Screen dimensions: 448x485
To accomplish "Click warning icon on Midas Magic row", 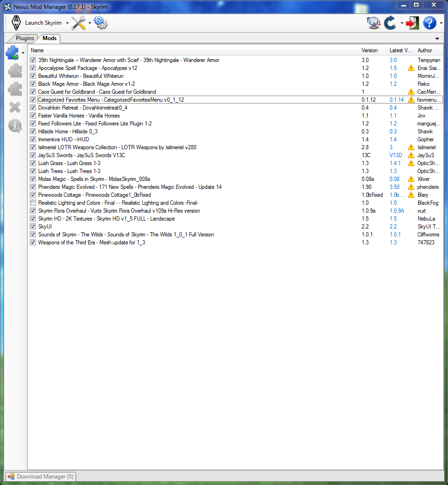I will pos(411,179).
